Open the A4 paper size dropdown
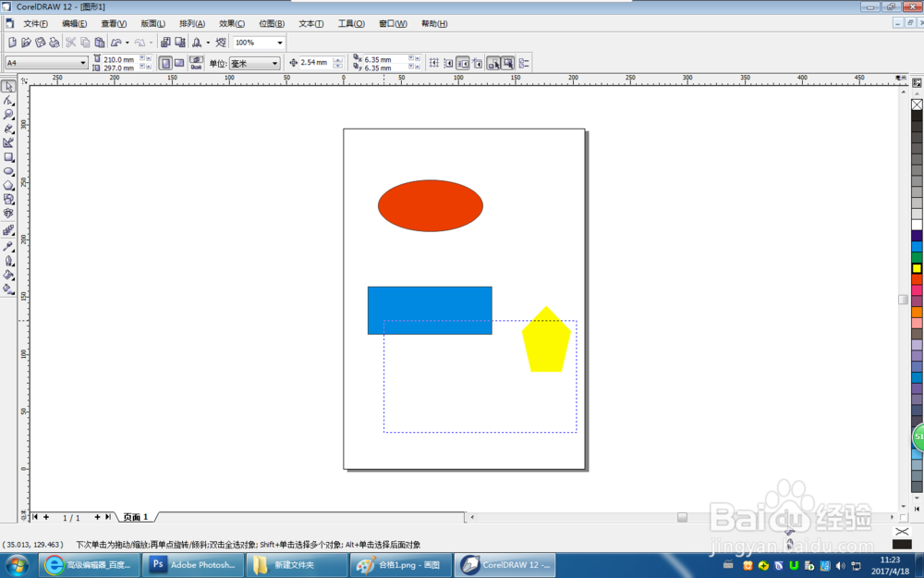This screenshot has height=578, width=924. click(x=83, y=63)
